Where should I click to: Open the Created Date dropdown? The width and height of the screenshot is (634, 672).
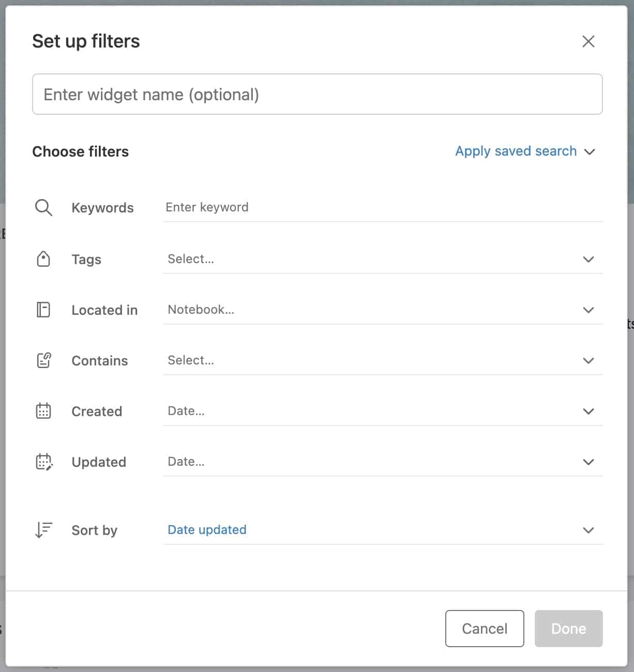pyautogui.click(x=383, y=411)
